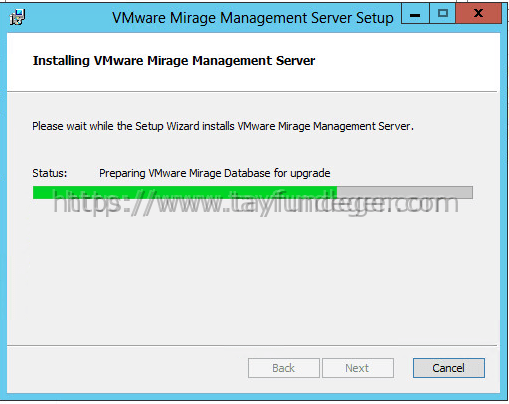Click the disabled Next button
Viewport: 509px width, 404px height.
point(358,368)
